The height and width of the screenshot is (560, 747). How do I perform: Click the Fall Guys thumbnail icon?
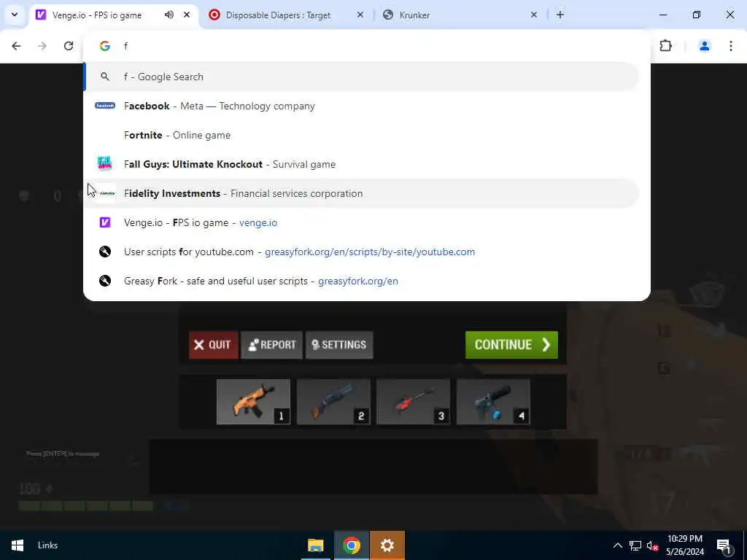[105, 164]
